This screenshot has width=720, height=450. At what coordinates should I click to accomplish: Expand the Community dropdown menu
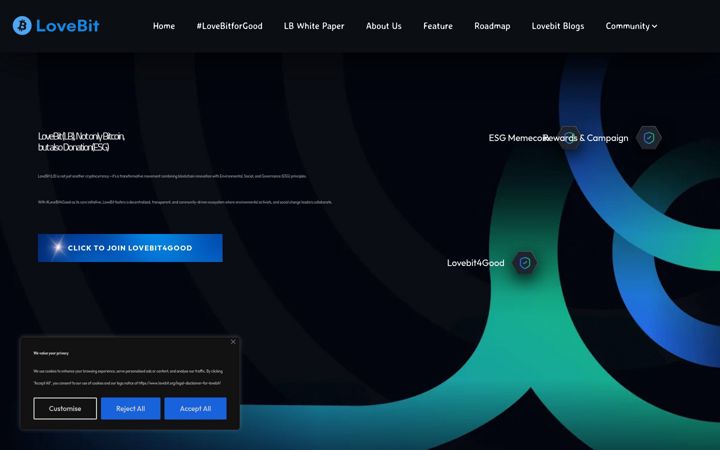pos(631,26)
